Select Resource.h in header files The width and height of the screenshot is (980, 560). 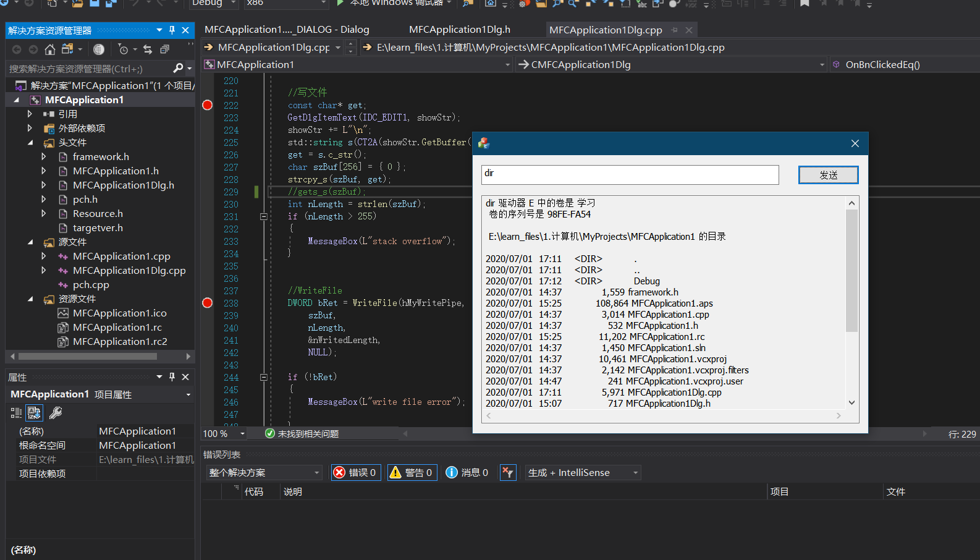point(98,213)
